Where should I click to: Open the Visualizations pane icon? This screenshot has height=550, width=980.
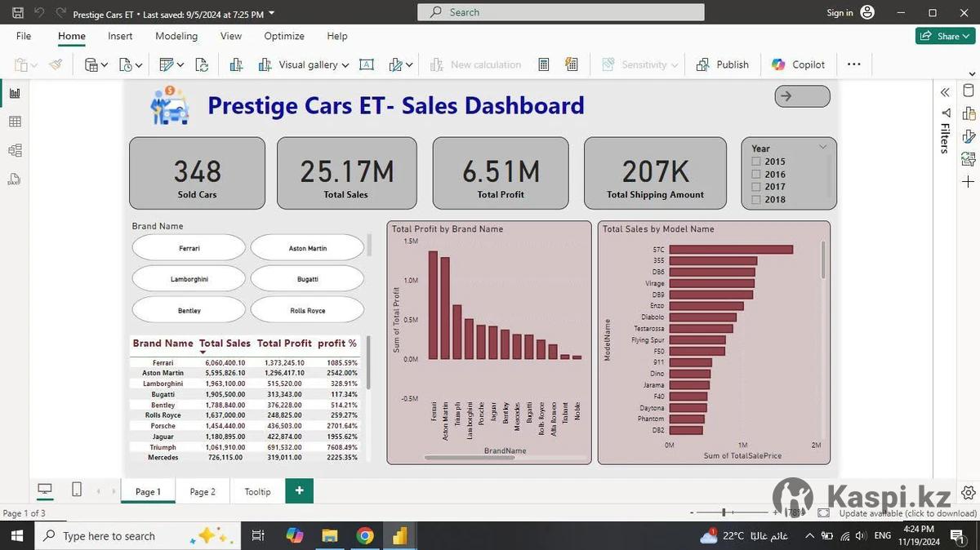(x=969, y=113)
